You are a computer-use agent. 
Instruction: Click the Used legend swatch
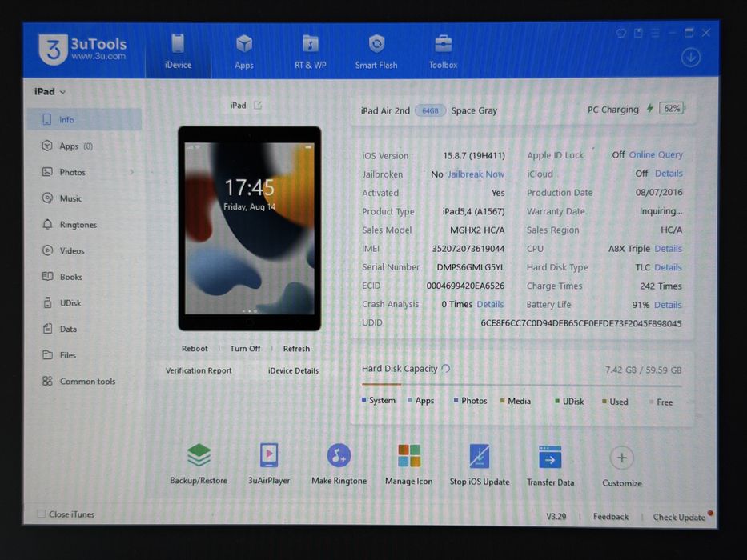tap(604, 402)
